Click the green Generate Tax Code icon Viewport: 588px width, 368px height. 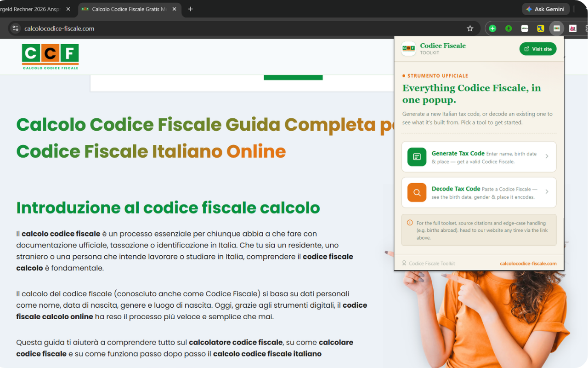[417, 157]
